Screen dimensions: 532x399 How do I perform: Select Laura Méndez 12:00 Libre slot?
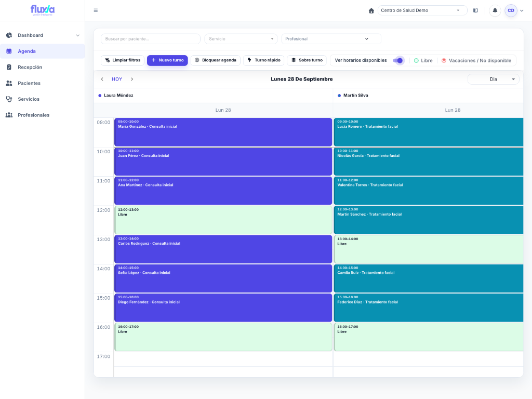point(223,220)
